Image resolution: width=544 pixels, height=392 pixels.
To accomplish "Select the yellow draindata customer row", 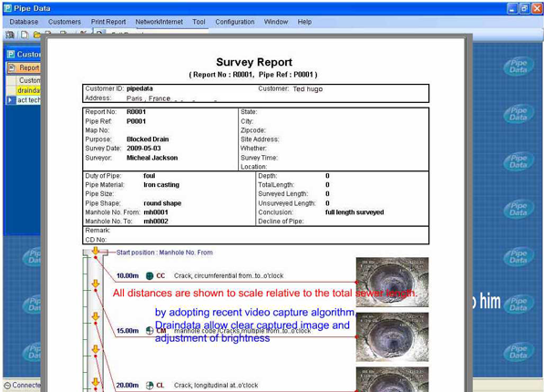I will tap(28, 90).
